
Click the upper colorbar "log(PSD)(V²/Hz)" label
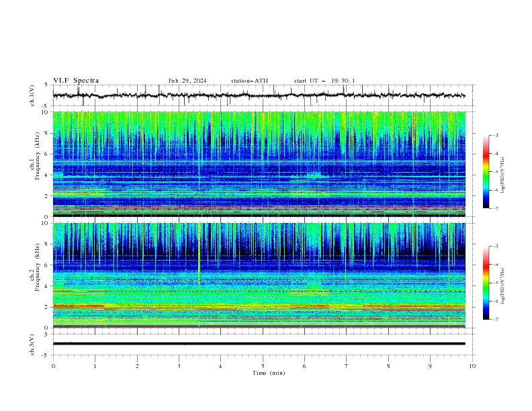pyautogui.click(x=502, y=175)
